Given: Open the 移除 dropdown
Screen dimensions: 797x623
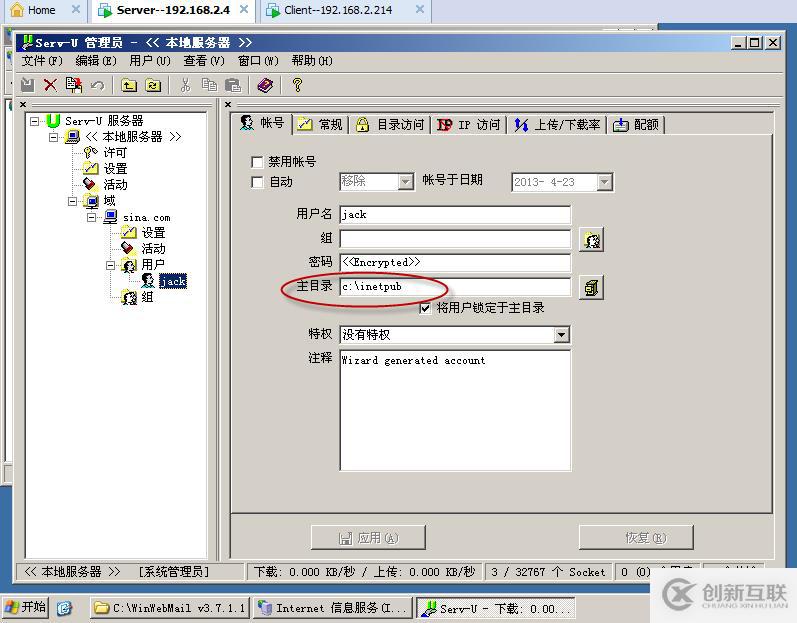Looking at the screenshot, I should click(406, 182).
